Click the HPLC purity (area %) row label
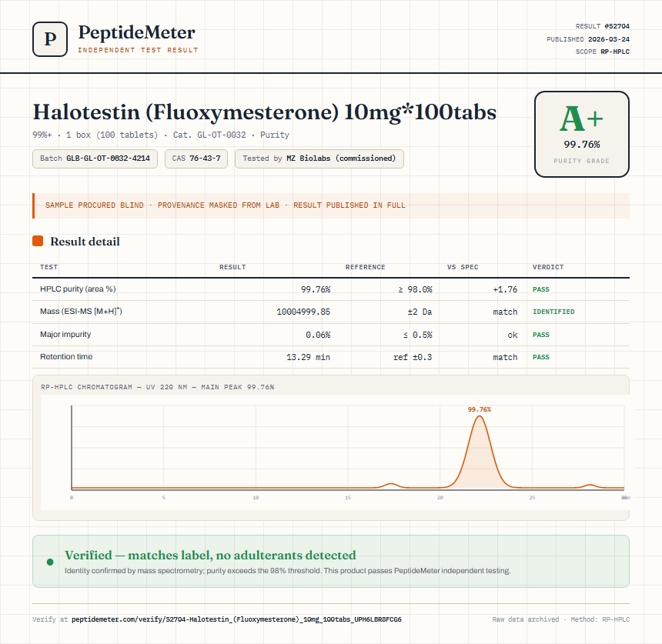The width and height of the screenshot is (662, 644). (x=78, y=289)
